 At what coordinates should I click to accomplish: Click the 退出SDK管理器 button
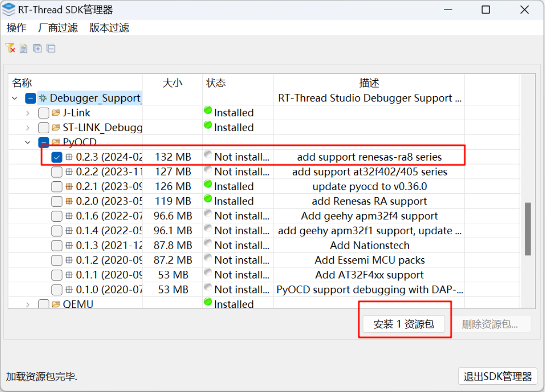click(497, 376)
